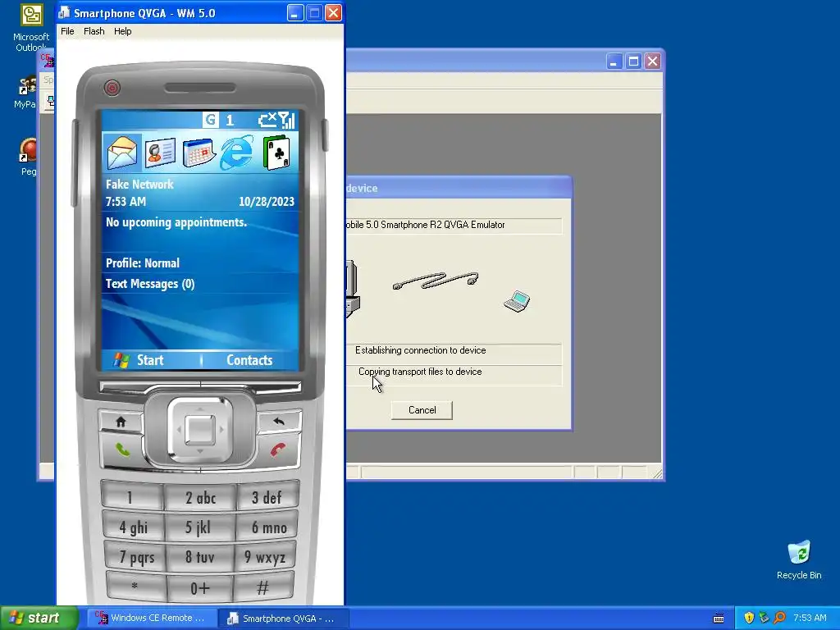This screenshot has width=840, height=630.
Task: Click the phone's left soft key bar
Action: pos(150,387)
